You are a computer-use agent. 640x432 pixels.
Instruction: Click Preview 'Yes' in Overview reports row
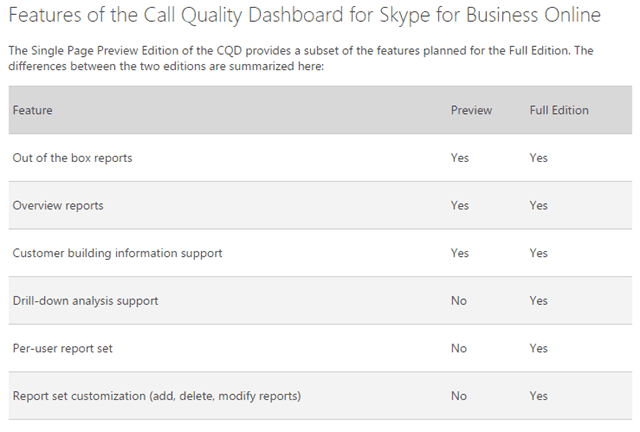tap(460, 205)
